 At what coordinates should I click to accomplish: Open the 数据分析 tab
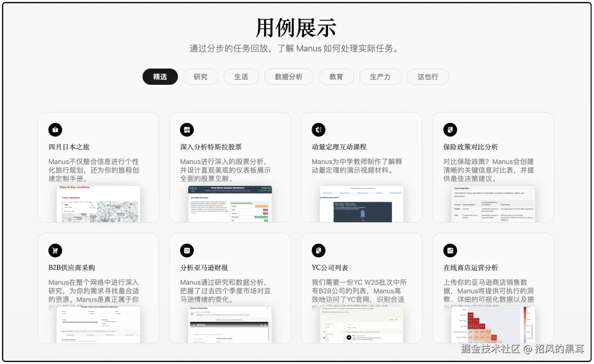pos(289,77)
